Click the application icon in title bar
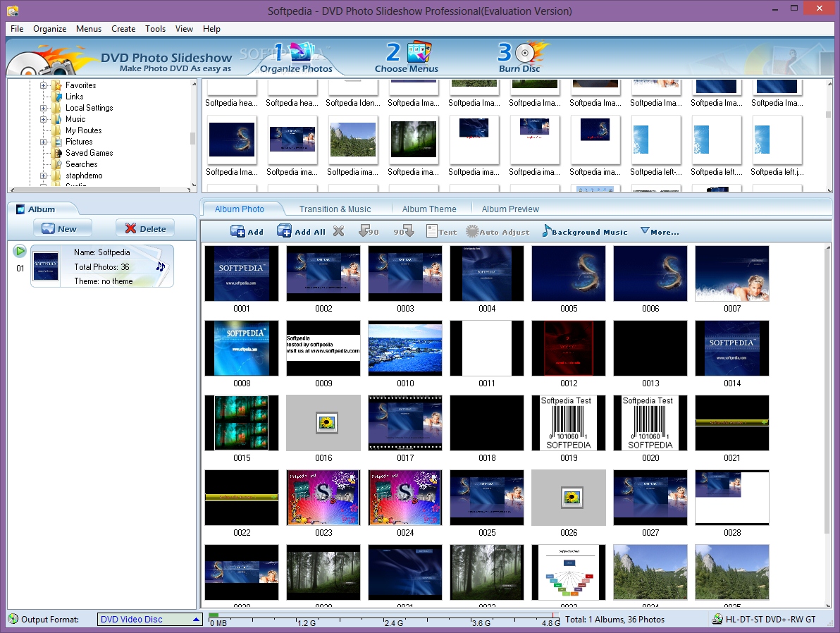The height and width of the screenshot is (633, 840). click(12, 11)
